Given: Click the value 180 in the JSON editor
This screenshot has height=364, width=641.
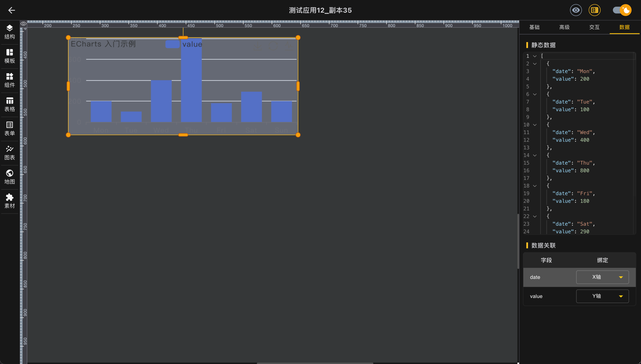Looking at the screenshot, I should (x=585, y=201).
